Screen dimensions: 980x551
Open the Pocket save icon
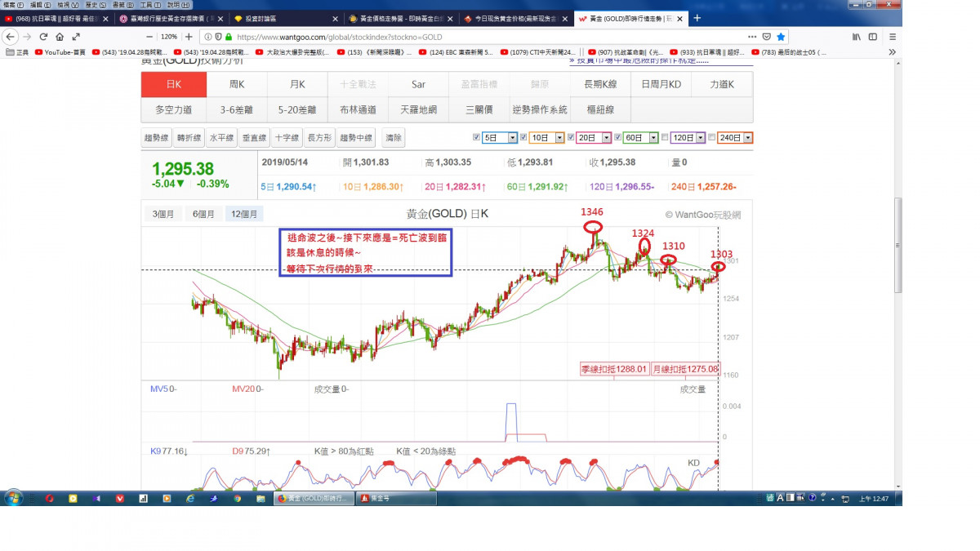[x=766, y=37]
